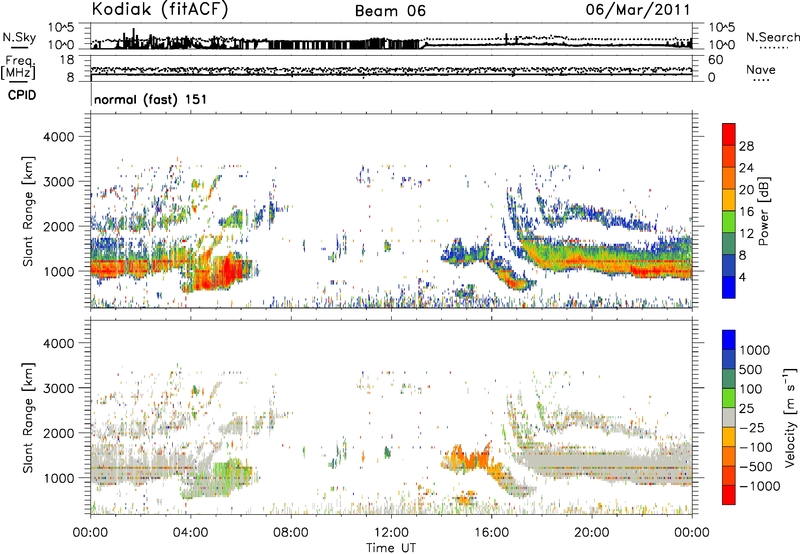This screenshot has height=554, width=800.
Task: Click the '20:00' time axis label
Action: (x=592, y=533)
